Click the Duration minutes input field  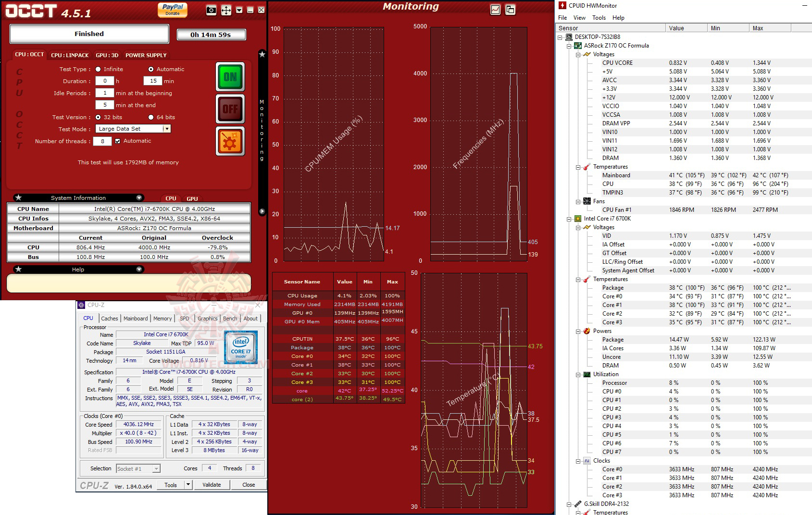(153, 81)
